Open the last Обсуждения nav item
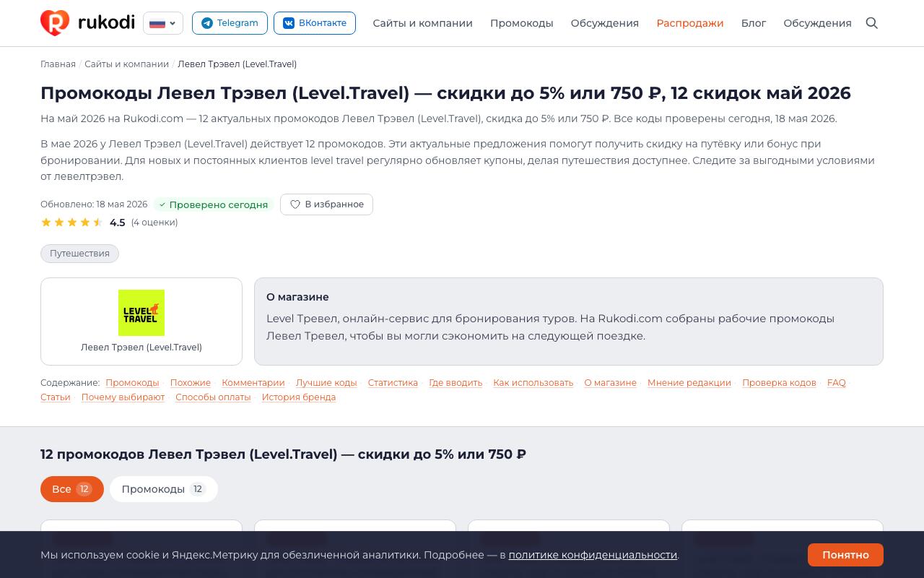Viewport: 924px width, 578px height. [818, 23]
